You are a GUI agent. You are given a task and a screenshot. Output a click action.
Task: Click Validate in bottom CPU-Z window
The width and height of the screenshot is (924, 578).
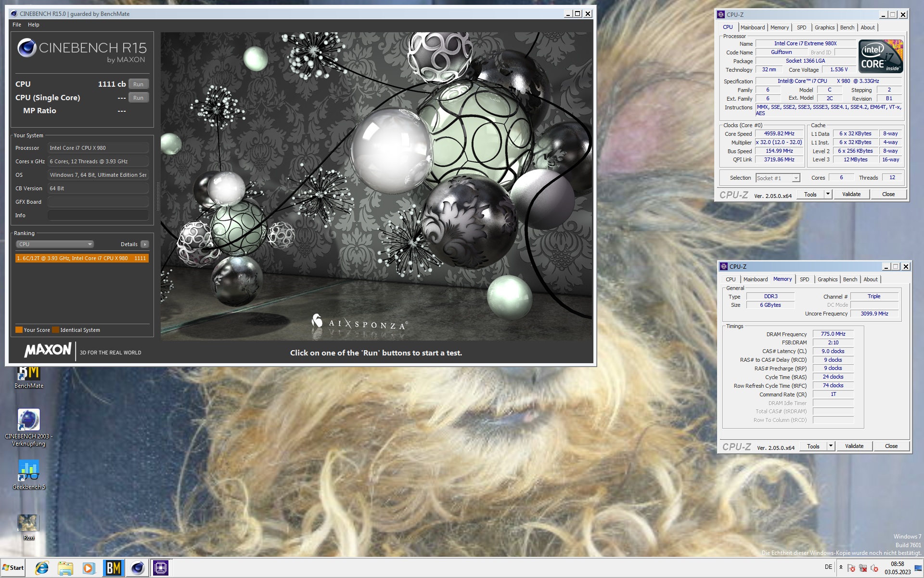pos(854,447)
